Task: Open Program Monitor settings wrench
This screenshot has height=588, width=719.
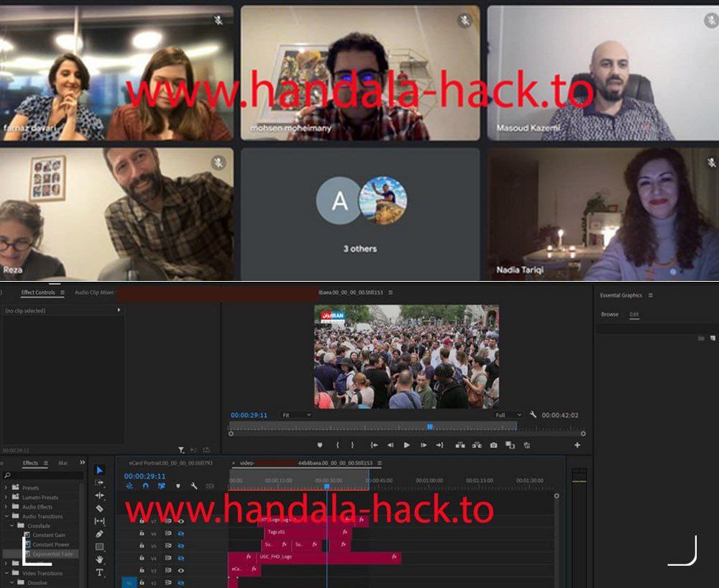Action: pyautogui.click(x=533, y=415)
